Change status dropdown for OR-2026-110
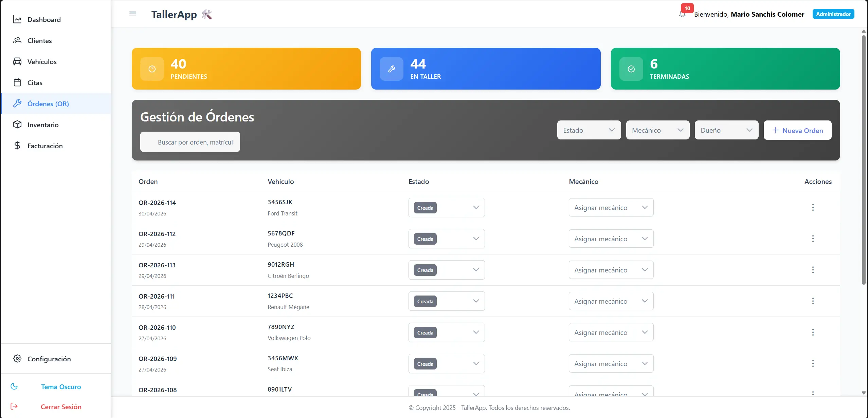Viewport: 868px width, 418px height. 447,332
